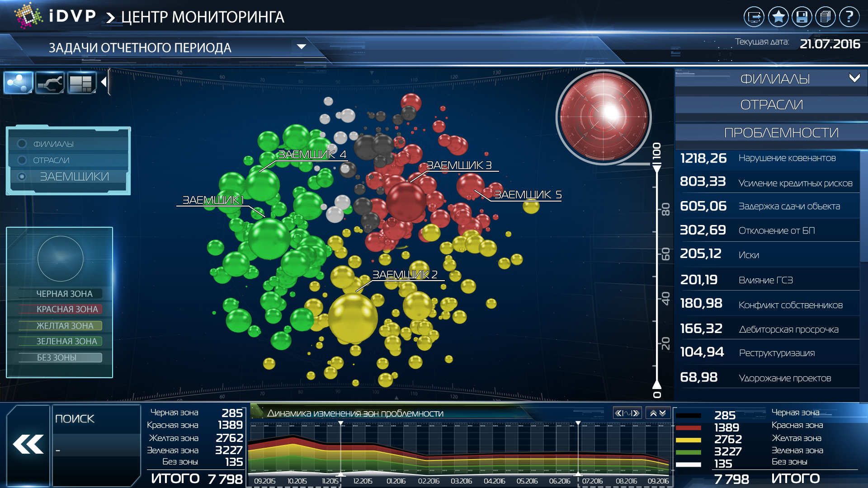868x488 pixels.
Task: Click the screen export icon
Action: 754,17
